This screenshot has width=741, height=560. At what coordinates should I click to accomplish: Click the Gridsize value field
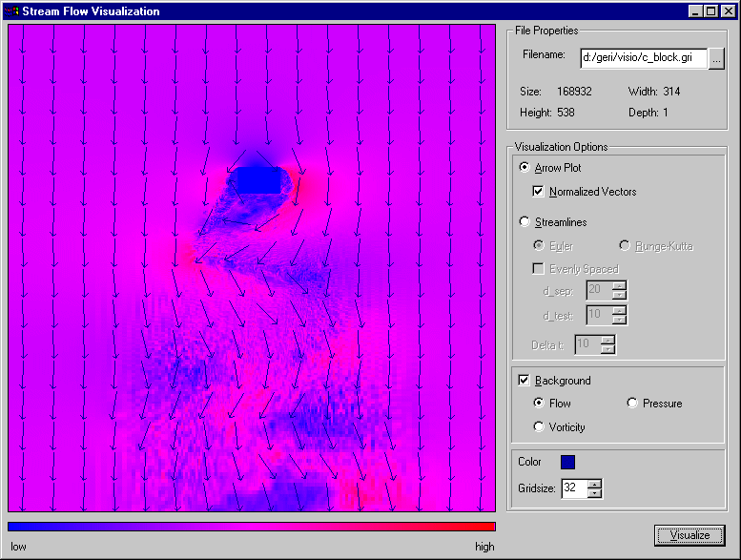point(574,488)
